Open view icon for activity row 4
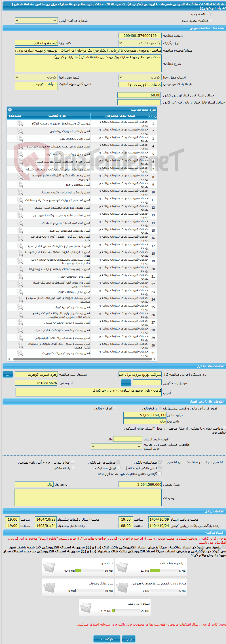226x644 pixels. click(x=20, y=146)
